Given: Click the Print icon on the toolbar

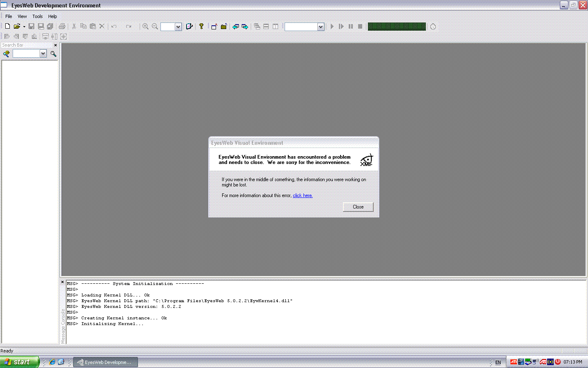Looking at the screenshot, I should tap(62, 26).
